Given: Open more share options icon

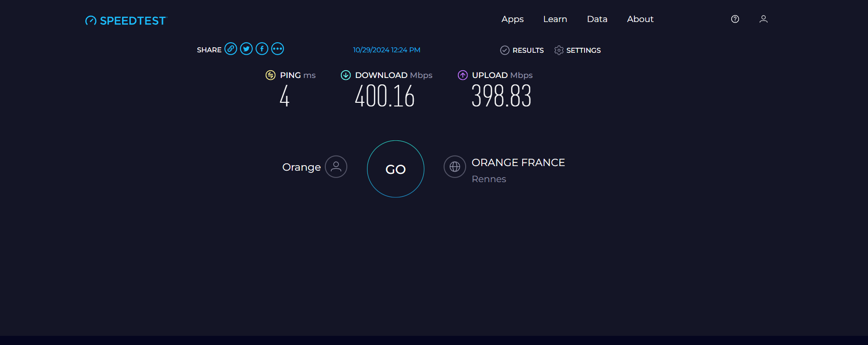Looking at the screenshot, I should [278, 49].
